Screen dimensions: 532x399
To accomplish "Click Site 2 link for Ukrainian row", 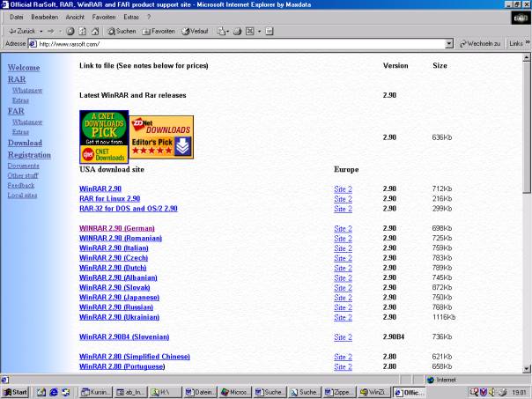I will pyautogui.click(x=343, y=318).
